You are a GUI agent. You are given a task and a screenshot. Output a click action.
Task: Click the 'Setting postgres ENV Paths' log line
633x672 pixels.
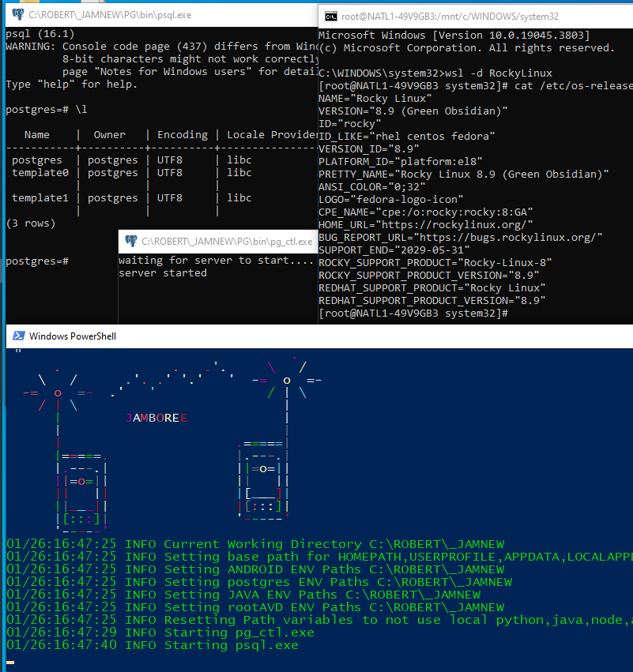point(259,582)
